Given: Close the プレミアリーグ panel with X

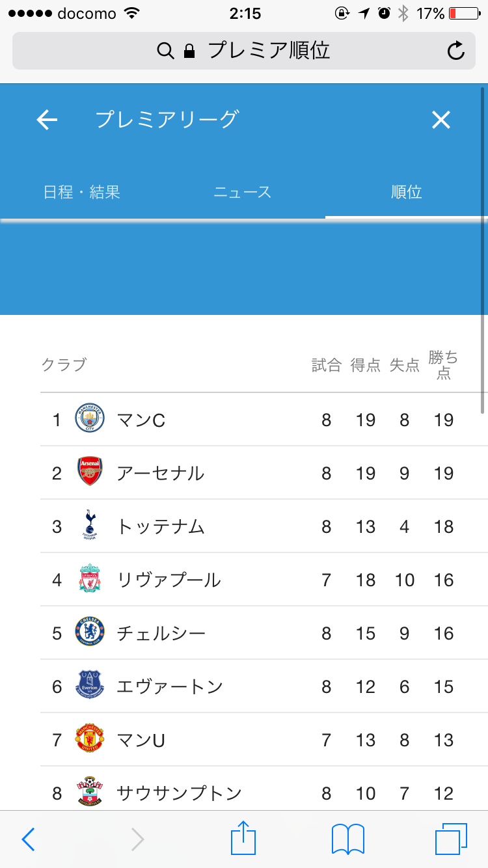Looking at the screenshot, I should (441, 120).
